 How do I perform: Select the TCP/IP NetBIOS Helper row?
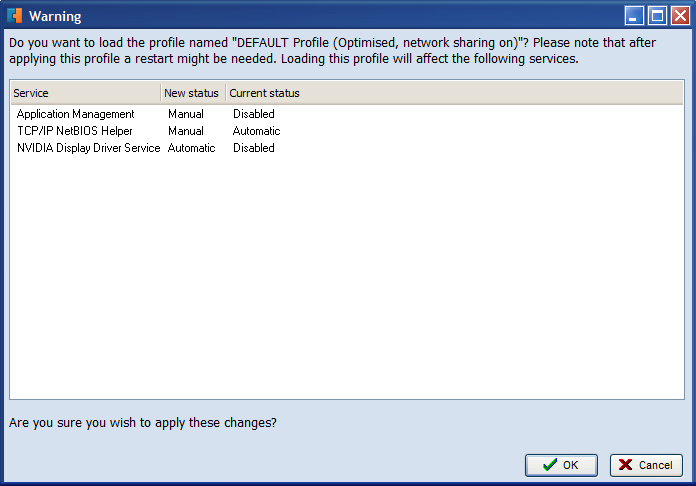pyautogui.click(x=347, y=131)
